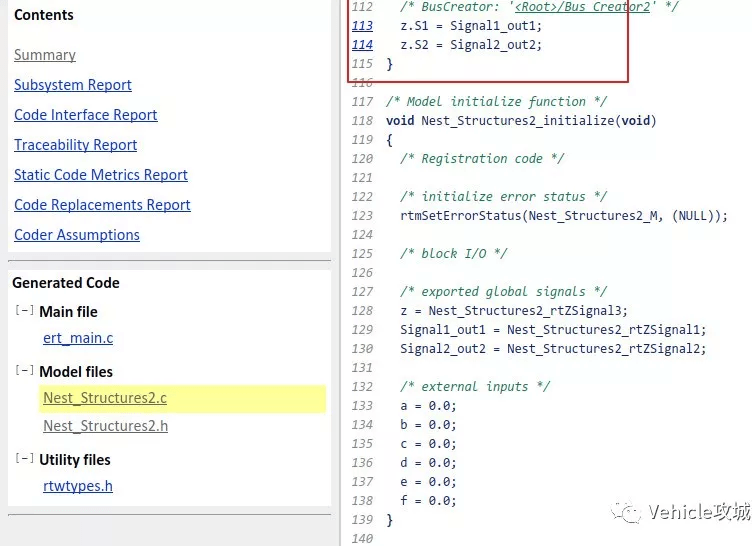Open the Coder Assumptions link
The height and width of the screenshot is (546, 752).
[x=77, y=235]
